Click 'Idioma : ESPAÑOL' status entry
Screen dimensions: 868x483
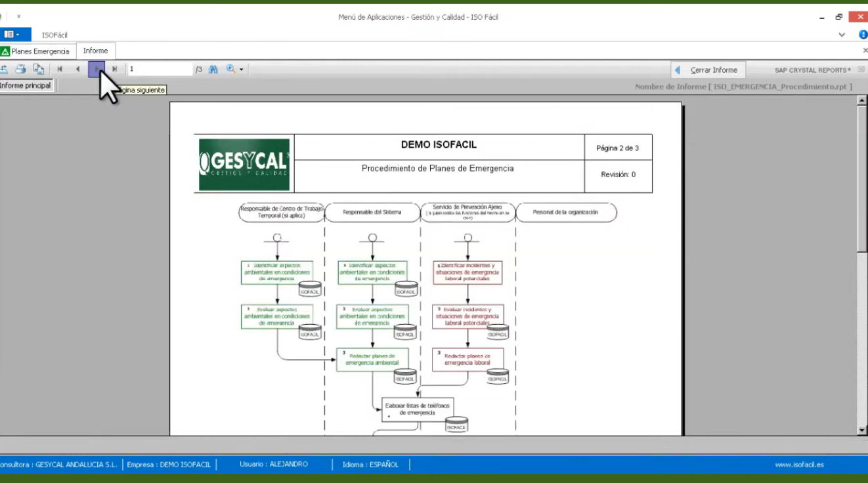pyautogui.click(x=370, y=465)
